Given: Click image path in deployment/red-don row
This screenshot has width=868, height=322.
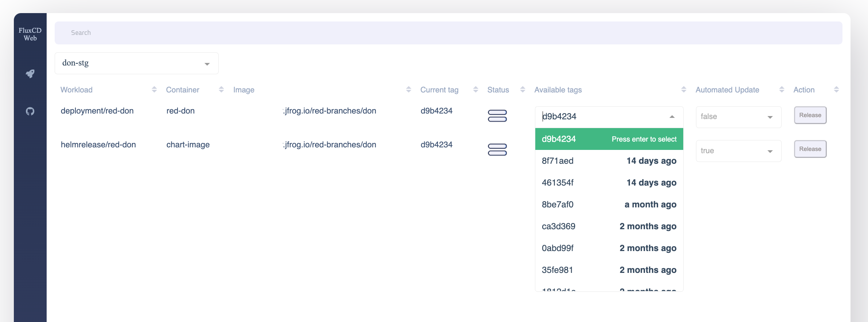Looking at the screenshot, I should tap(329, 111).
